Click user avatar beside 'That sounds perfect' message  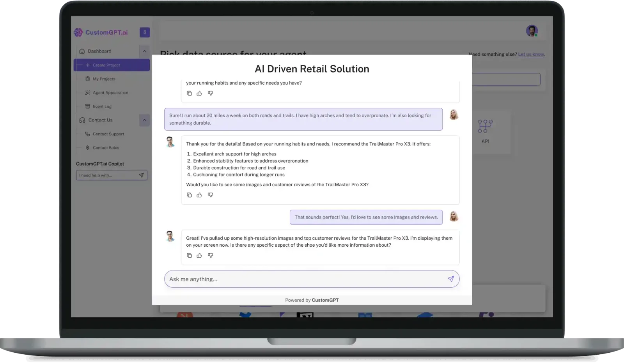[x=454, y=216]
